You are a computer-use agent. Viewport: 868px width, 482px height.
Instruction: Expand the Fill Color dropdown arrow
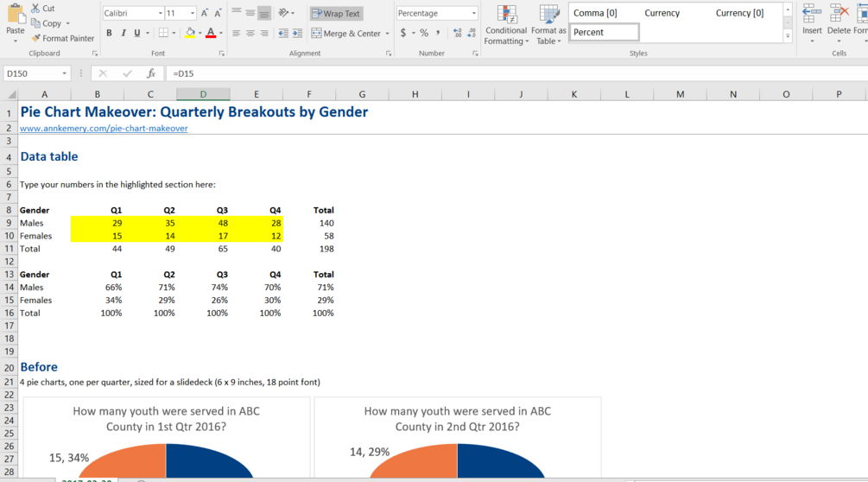[x=200, y=33]
